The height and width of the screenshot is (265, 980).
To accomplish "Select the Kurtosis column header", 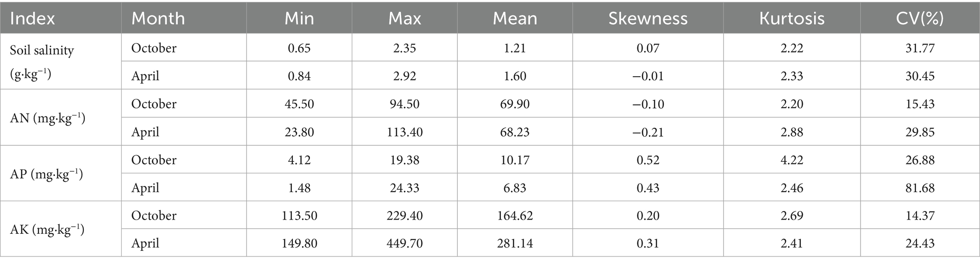I will pos(791,18).
